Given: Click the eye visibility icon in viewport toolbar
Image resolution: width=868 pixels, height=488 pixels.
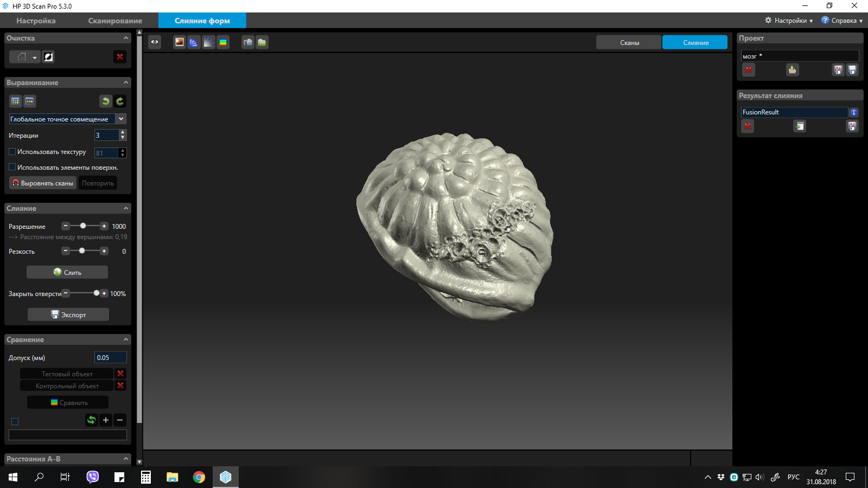Looking at the screenshot, I should tap(155, 42).
